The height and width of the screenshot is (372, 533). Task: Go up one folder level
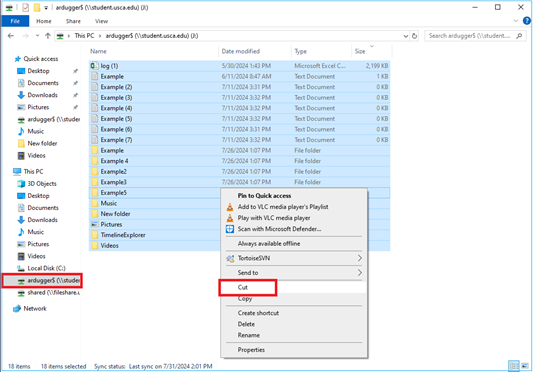48,36
